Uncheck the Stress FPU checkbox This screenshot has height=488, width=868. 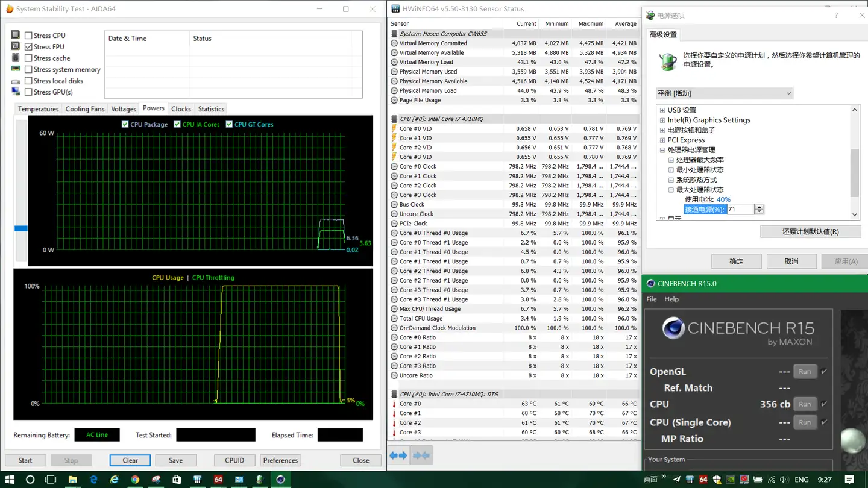[28, 47]
